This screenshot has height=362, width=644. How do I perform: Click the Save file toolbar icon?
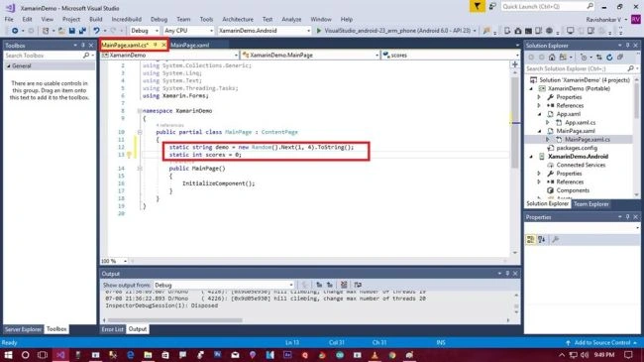[x=72, y=31]
